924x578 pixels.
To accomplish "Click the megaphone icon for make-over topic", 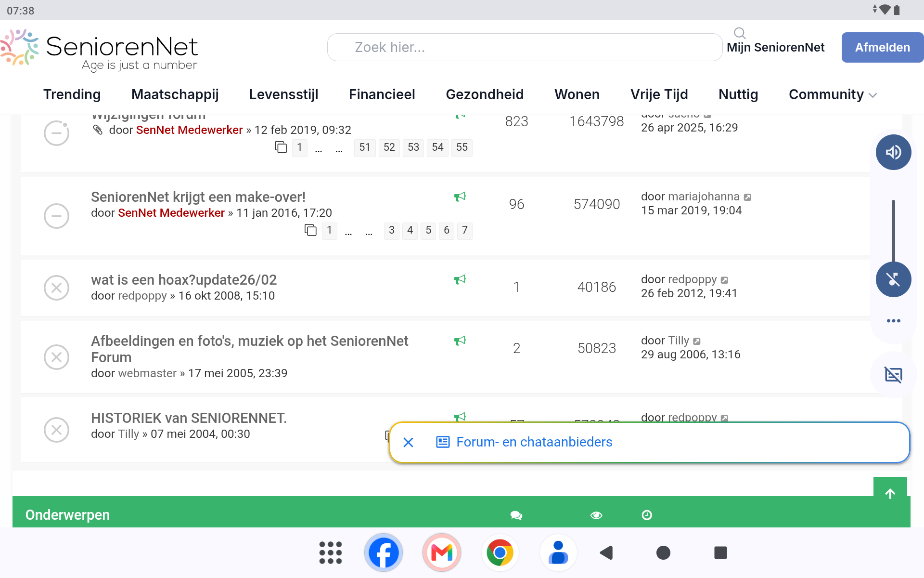I will point(460,197).
